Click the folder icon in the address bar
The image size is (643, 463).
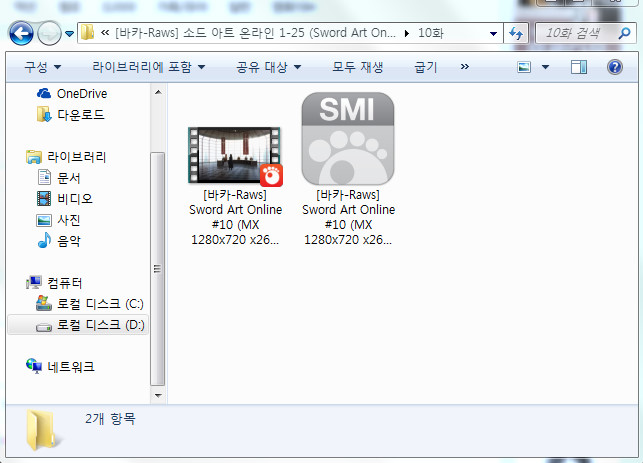pyautogui.click(x=87, y=33)
